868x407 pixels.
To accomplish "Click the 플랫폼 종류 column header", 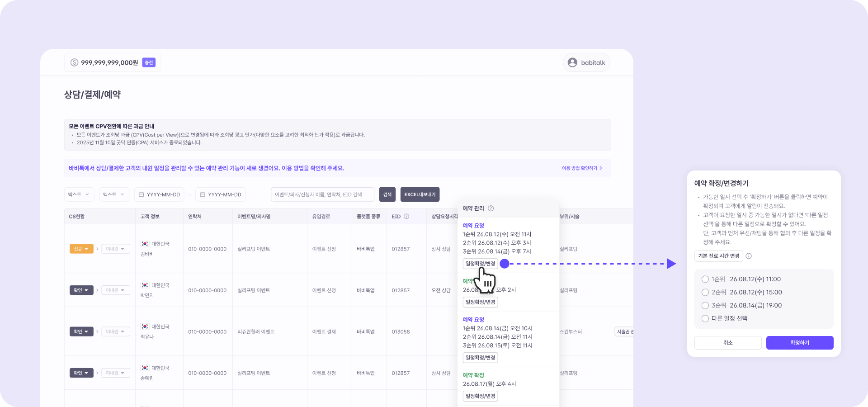I will pos(368,217).
